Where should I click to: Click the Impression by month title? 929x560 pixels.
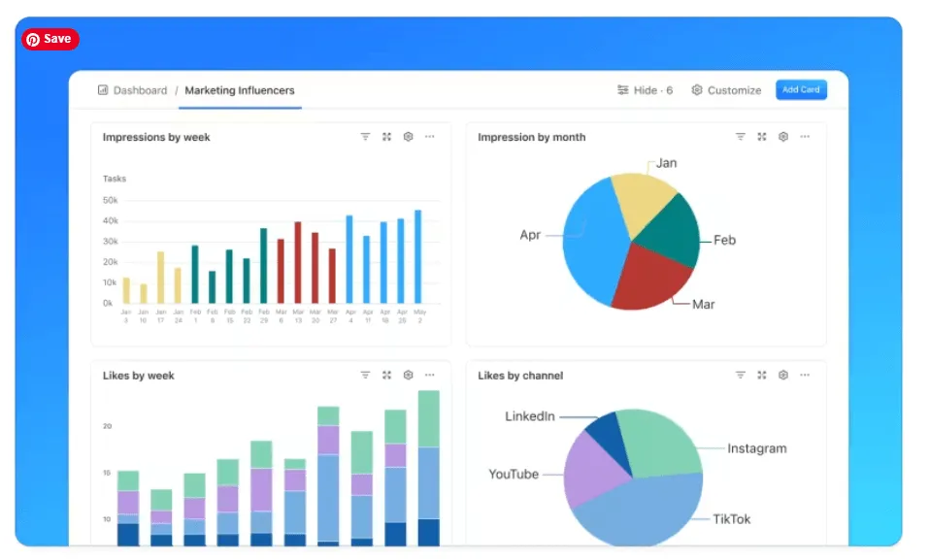pos(531,138)
